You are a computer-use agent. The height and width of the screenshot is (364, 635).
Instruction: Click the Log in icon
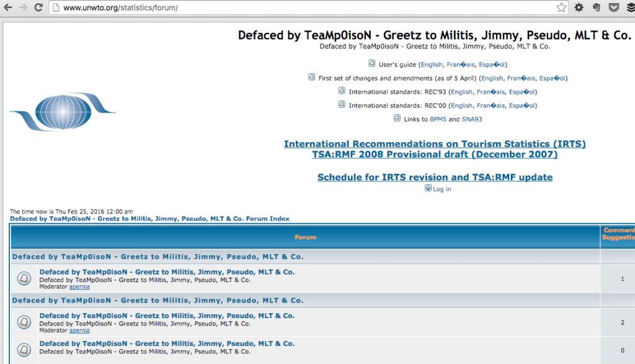point(428,188)
